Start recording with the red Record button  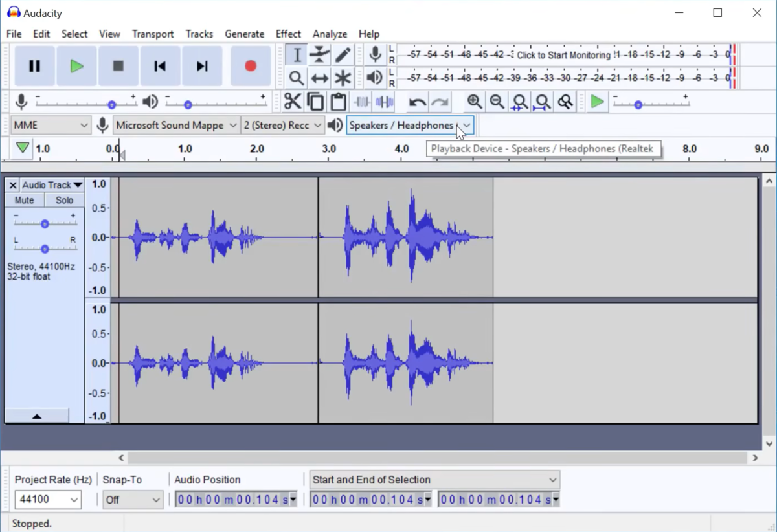(x=251, y=66)
